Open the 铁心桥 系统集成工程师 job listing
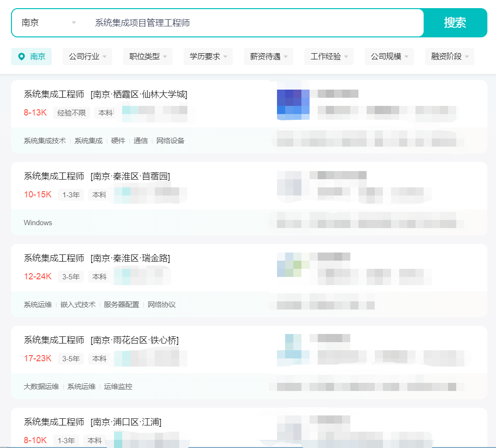Image resolution: width=496 pixels, height=448 pixels. coord(101,340)
